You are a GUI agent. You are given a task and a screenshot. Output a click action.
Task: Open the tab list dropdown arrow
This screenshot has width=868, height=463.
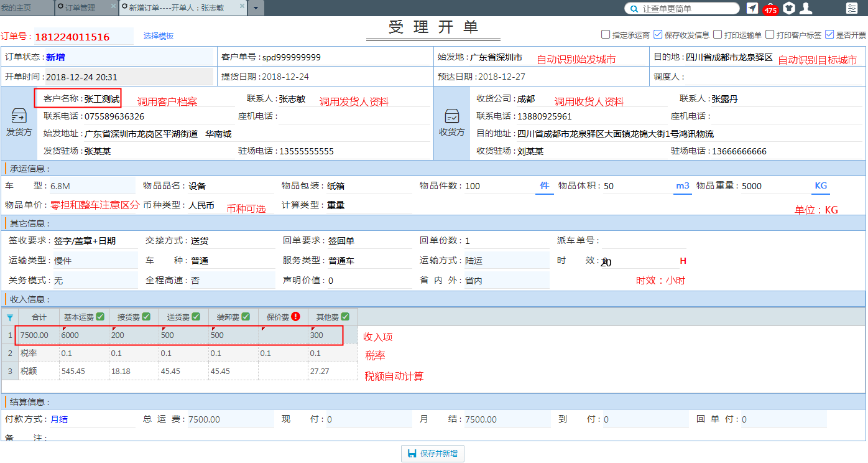(x=256, y=9)
